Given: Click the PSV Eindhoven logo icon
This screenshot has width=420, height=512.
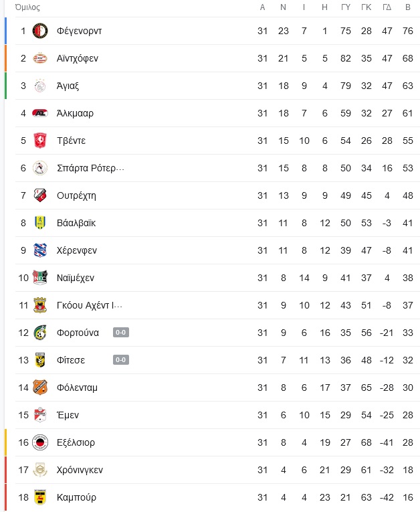Looking at the screenshot, I should pyautogui.click(x=40, y=58).
